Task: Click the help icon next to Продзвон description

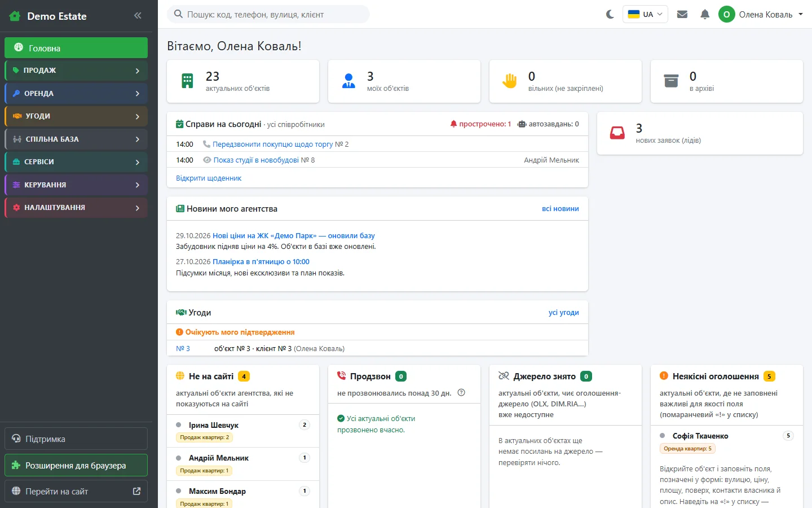Action: 461,393
